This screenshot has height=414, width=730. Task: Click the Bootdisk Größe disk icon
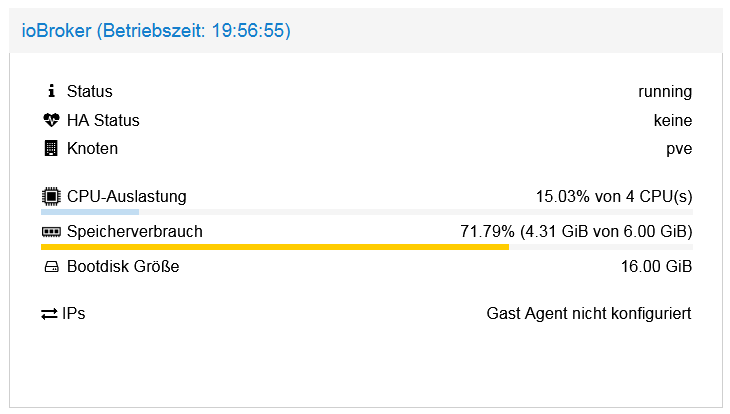coord(51,268)
